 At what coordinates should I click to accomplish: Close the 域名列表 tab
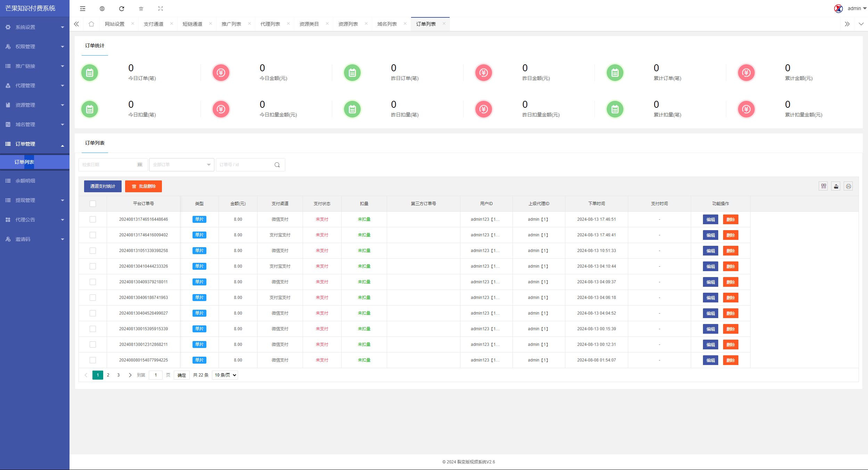coord(405,24)
